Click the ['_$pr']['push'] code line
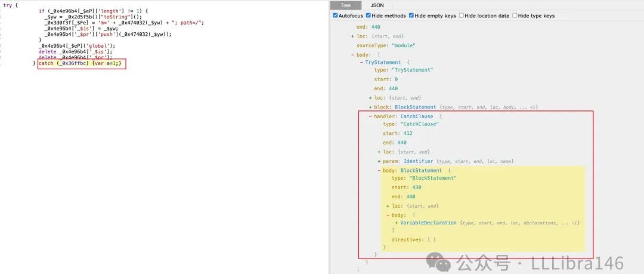644x274 pixels. (107, 34)
